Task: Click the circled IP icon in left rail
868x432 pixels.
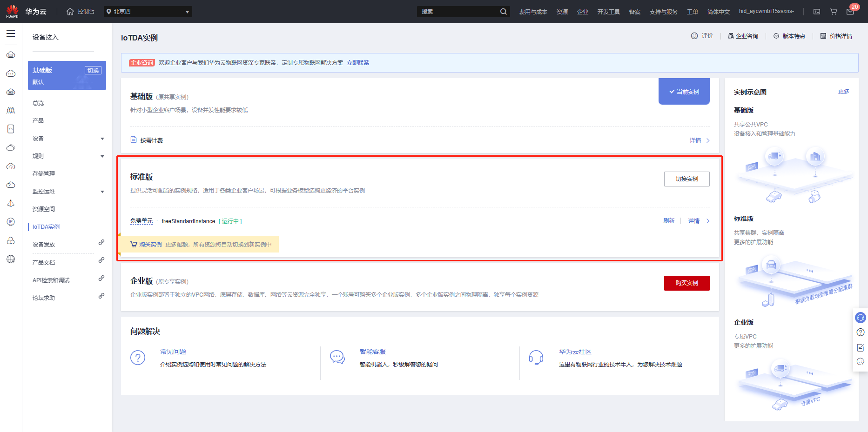Action: tap(11, 222)
